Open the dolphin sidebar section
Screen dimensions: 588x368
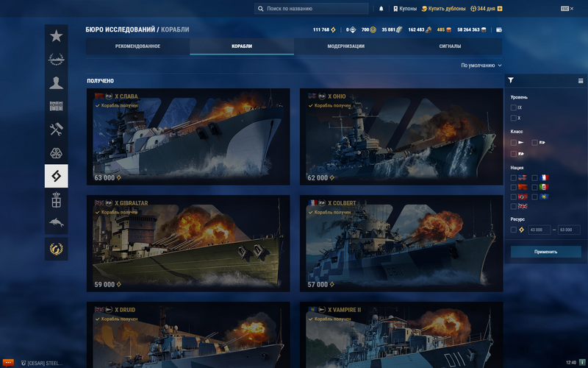(x=57, y=223)
